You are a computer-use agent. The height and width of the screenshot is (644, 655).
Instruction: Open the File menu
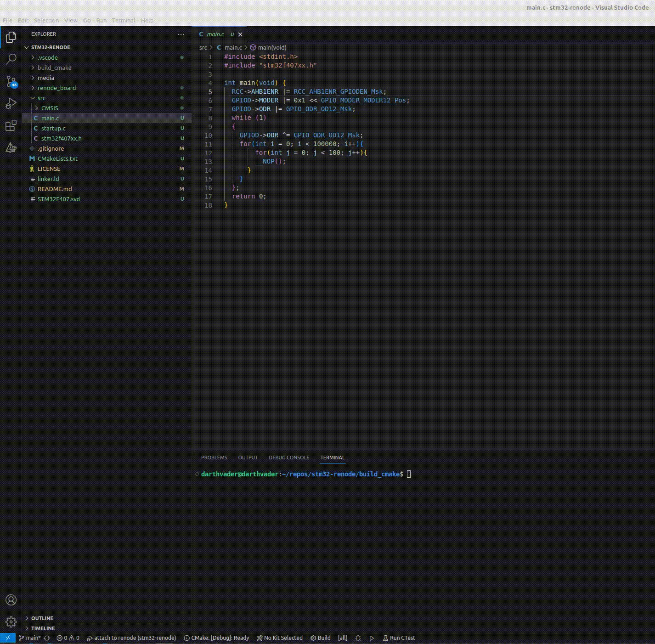pyautogui.click(x=8, y=20)
